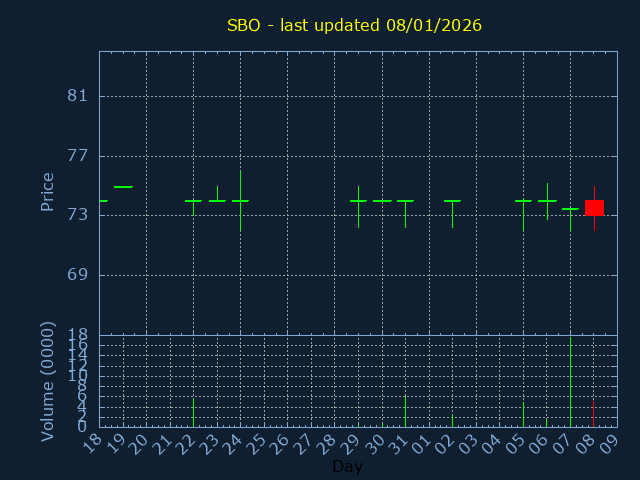
Task: Select the 18 volume tick label
Action: 78,335
